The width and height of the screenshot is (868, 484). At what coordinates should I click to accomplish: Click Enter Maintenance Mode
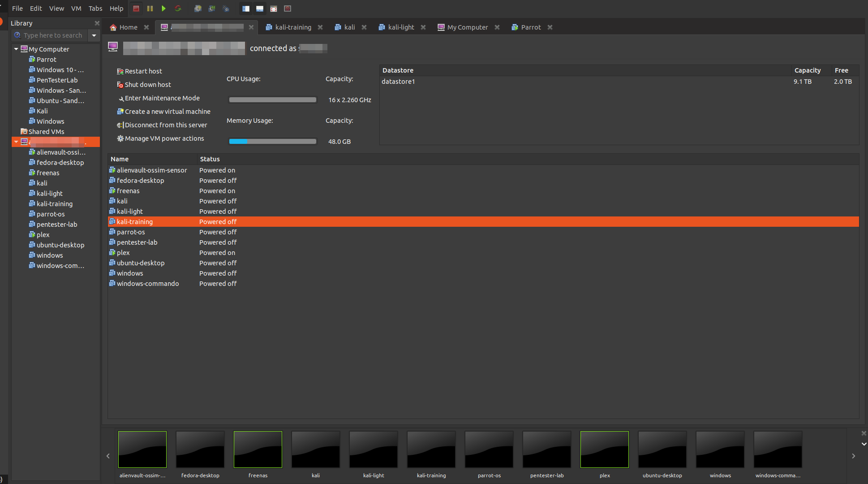162,98
